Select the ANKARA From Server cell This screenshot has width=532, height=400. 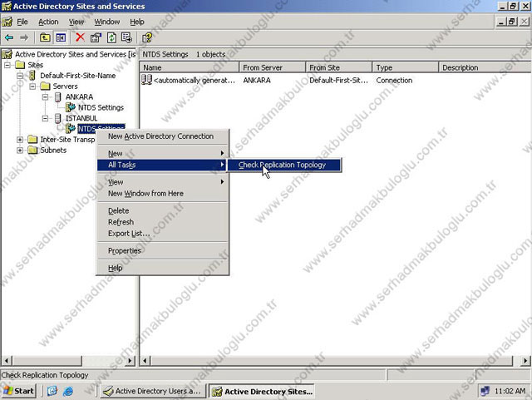(257, 81)
